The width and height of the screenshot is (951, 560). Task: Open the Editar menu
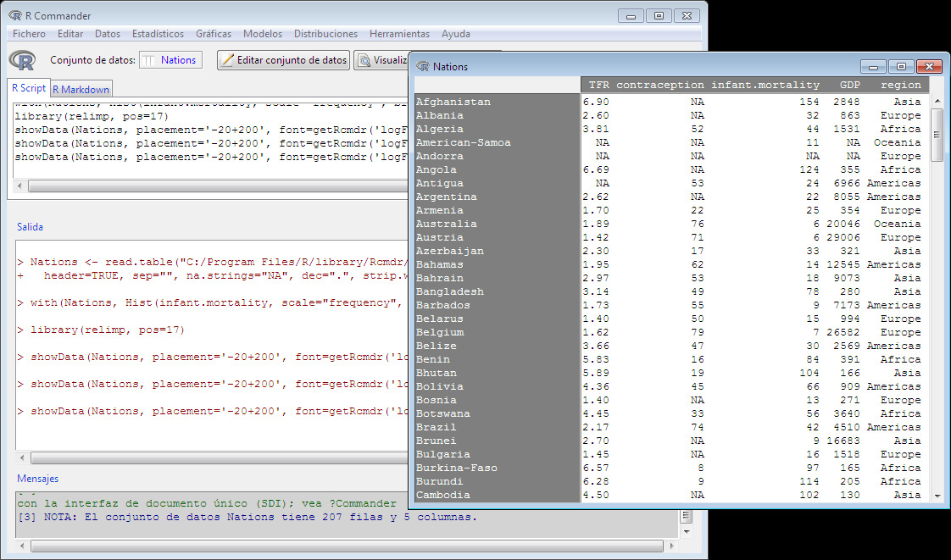tap(70, 34)
